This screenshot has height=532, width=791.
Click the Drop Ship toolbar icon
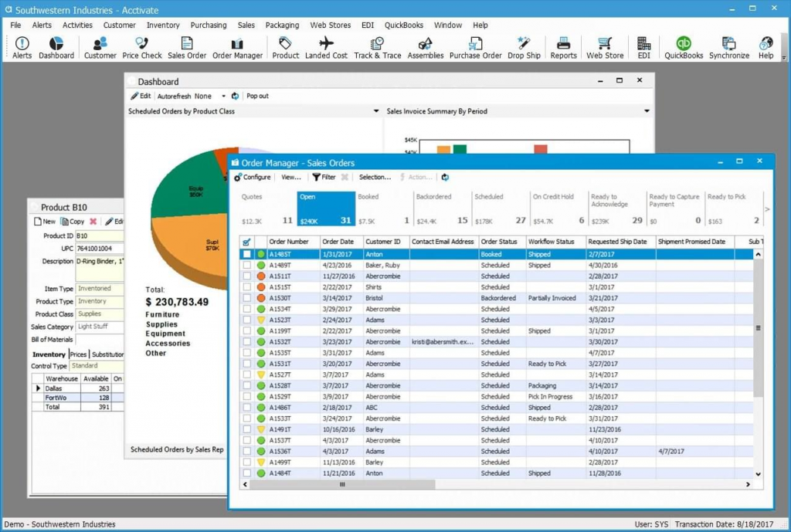(524, 46)
